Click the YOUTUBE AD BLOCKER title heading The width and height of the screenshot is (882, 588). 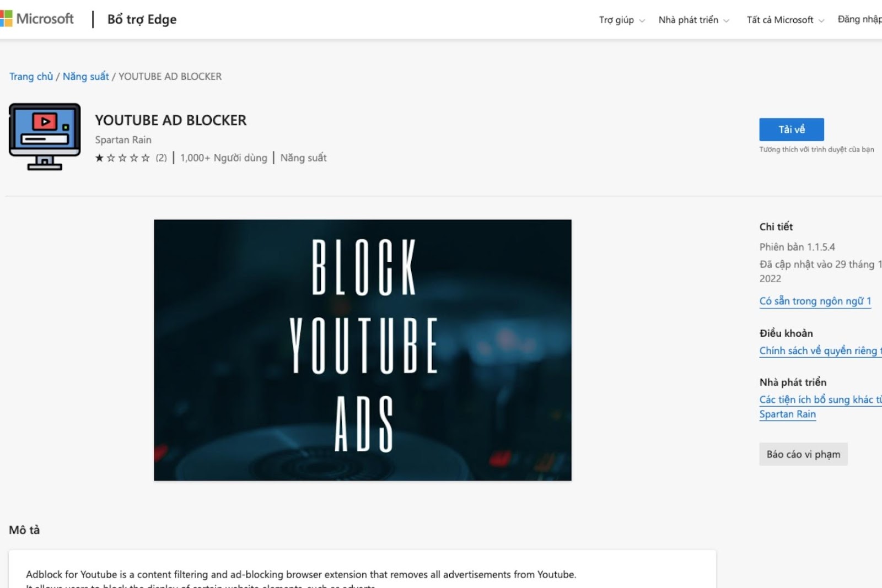click(171, 120)
